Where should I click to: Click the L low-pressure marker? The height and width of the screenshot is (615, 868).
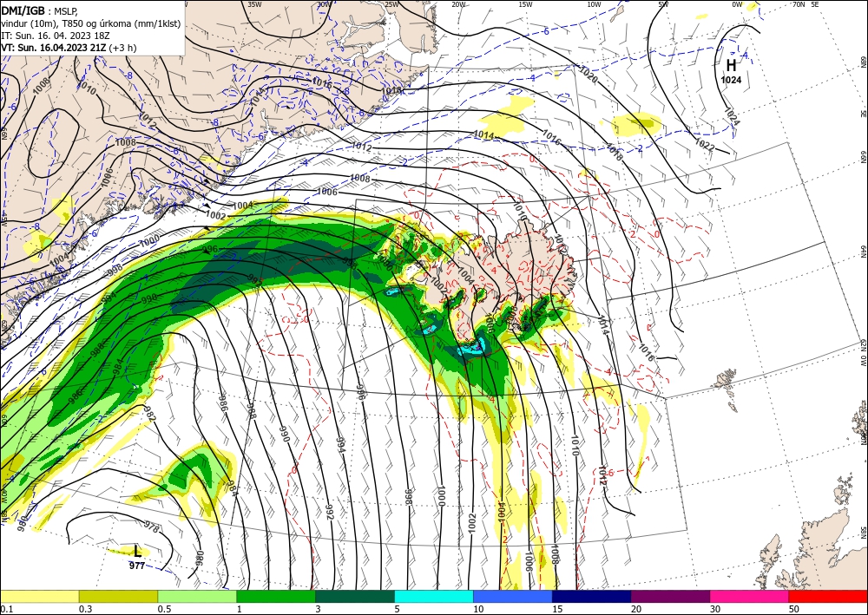click(137, 552)
